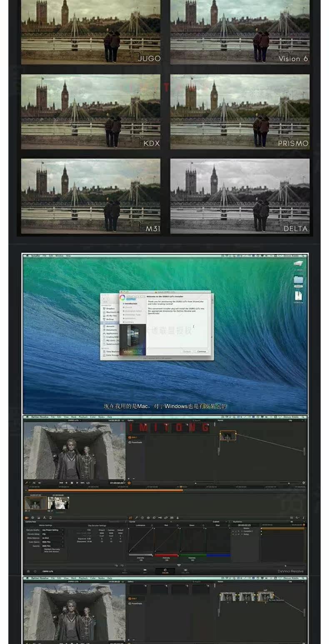
Task: Click stop in middle Resolve viewer transport
Action: 72,483
